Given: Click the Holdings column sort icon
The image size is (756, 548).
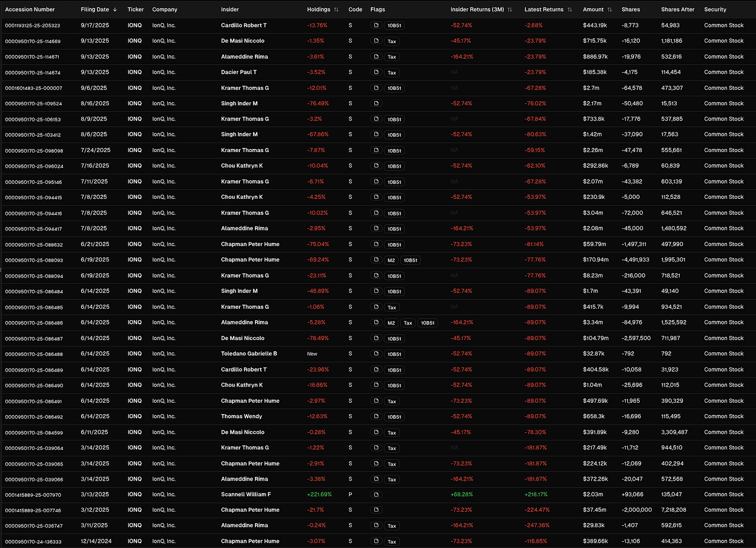Looking at the screenshot, I should point(336,10).
